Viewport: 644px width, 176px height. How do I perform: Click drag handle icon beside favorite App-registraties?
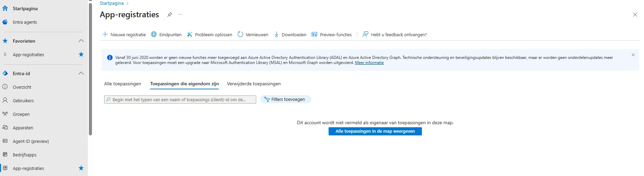5,54
